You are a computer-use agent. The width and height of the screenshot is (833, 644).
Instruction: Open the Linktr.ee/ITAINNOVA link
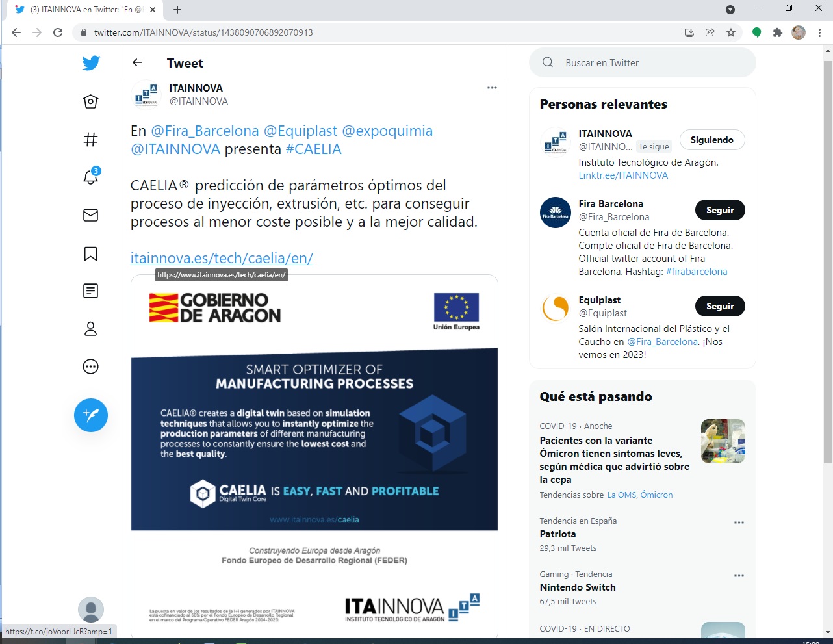pos(623,175)
